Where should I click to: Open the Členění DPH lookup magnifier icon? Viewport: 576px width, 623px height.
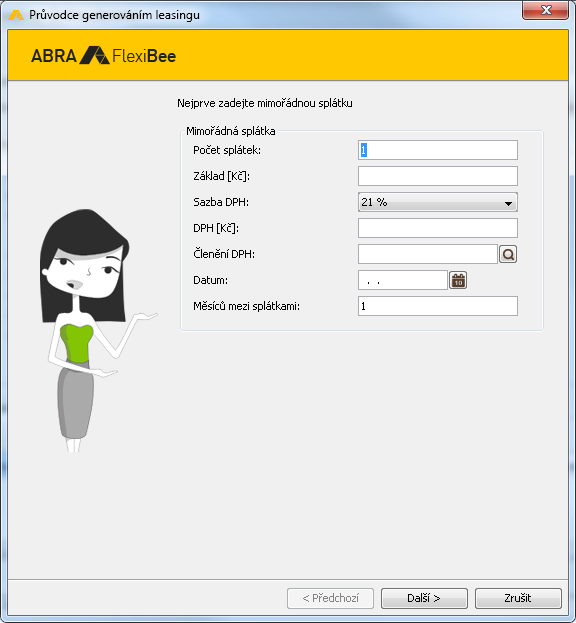508,254
